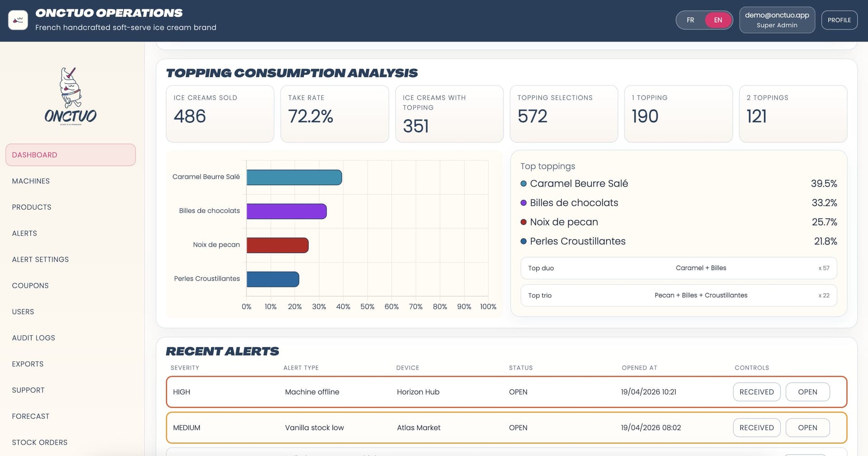Click the DEVICE column header
The height and width of the screenshot is (456, 868).
(407, 368)
